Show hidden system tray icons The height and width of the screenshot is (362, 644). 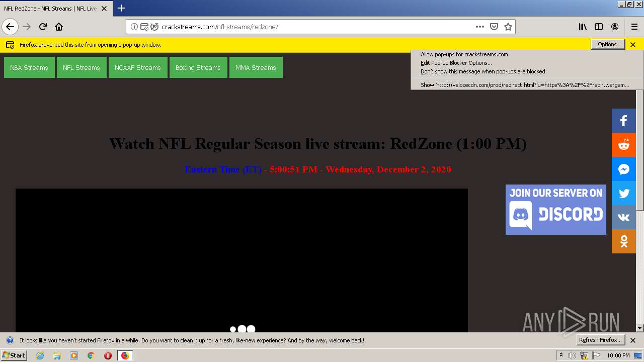click(561, 355)
